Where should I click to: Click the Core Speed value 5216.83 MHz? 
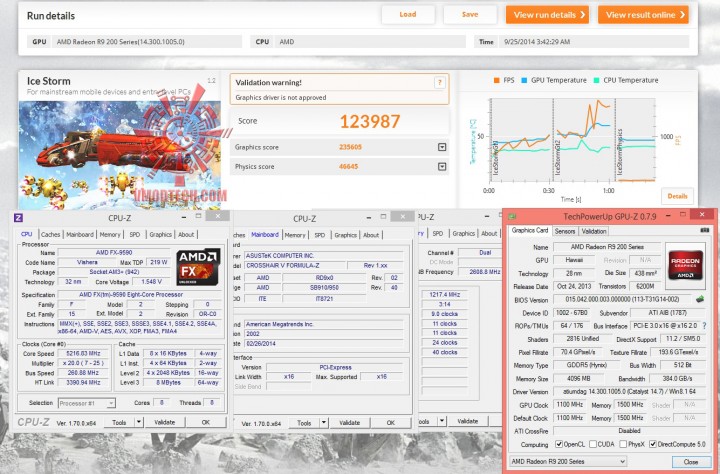(83, 354)
